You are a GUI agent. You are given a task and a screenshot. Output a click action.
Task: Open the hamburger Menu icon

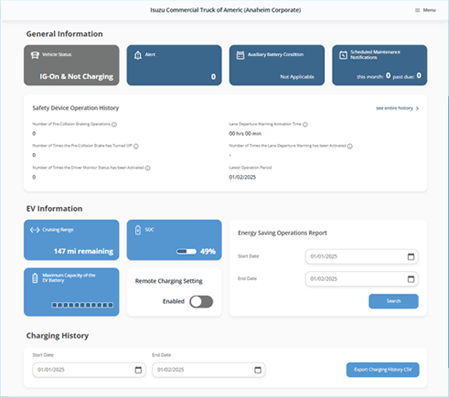(417, 10)
